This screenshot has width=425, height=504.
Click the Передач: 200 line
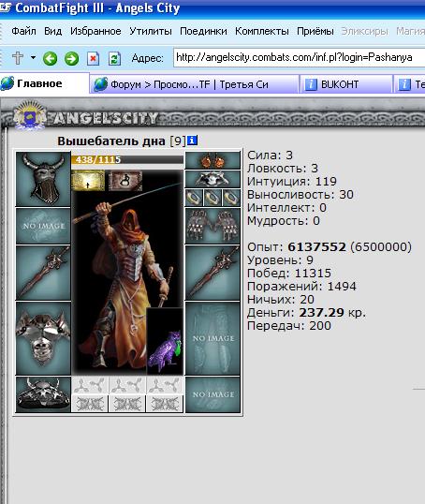click(x=289, y=326)
